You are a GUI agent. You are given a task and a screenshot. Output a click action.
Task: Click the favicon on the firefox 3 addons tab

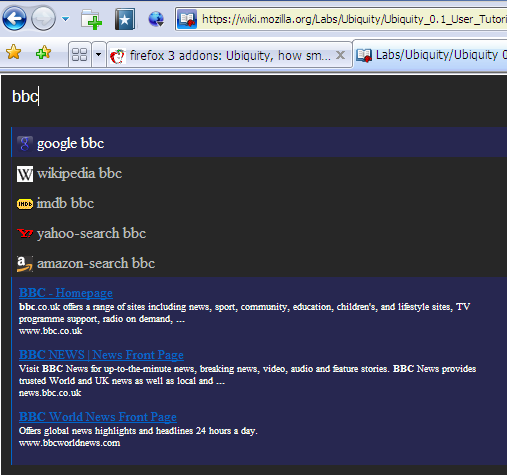coord(117,56)
